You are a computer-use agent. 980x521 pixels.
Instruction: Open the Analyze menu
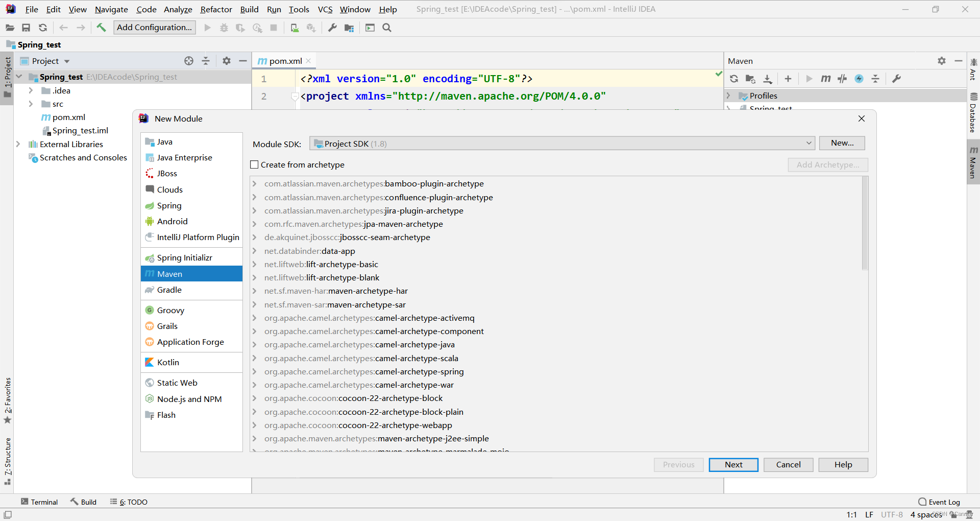pos(178,9)
